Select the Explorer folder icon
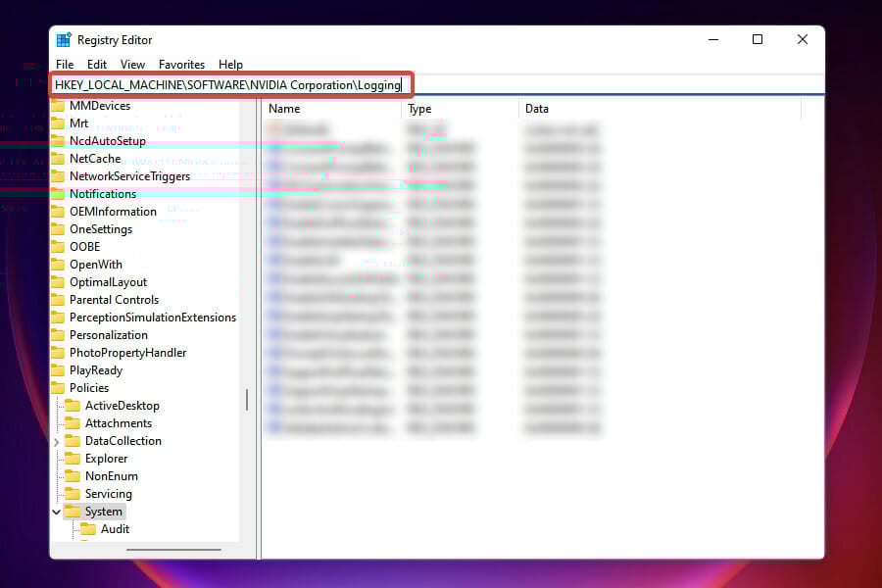Screen dimensions: 882x588 point(73,458)
